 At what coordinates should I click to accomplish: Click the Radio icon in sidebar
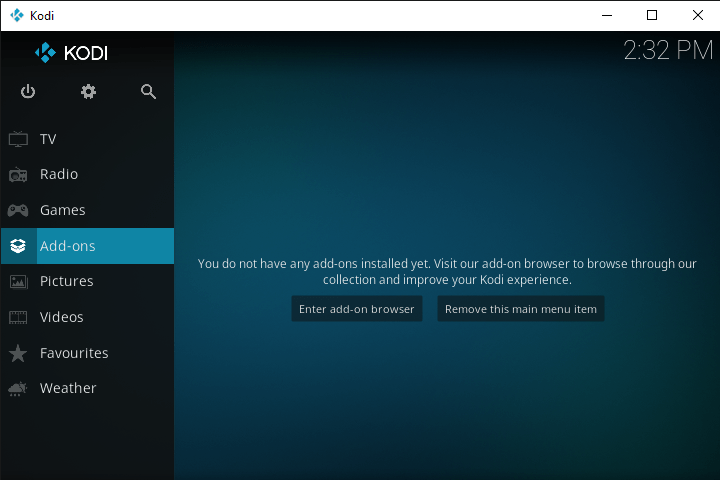[18, 175]
